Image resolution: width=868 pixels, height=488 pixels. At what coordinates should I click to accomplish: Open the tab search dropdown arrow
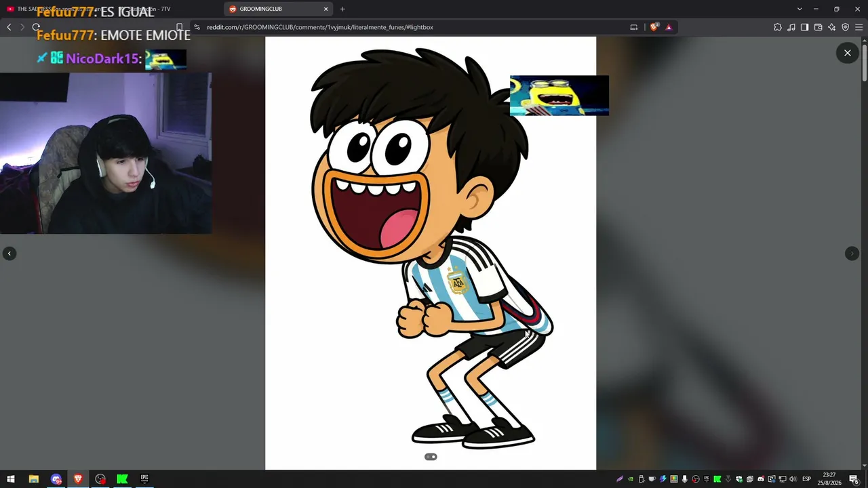[x=800, y=9]
